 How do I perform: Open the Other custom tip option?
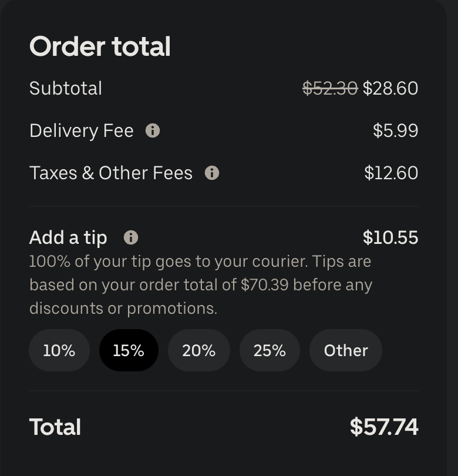pyautogui.click(x=346, y=350)
